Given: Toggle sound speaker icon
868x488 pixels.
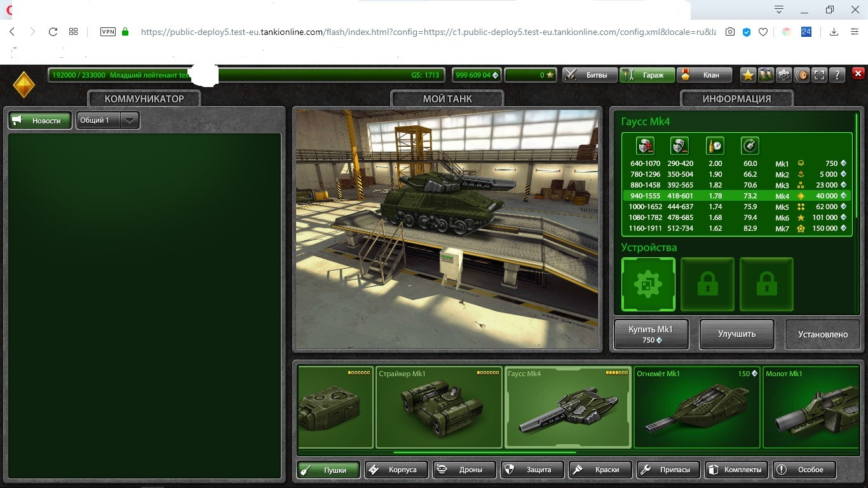Looking at the screenshot, I should (x=801, y=75).
